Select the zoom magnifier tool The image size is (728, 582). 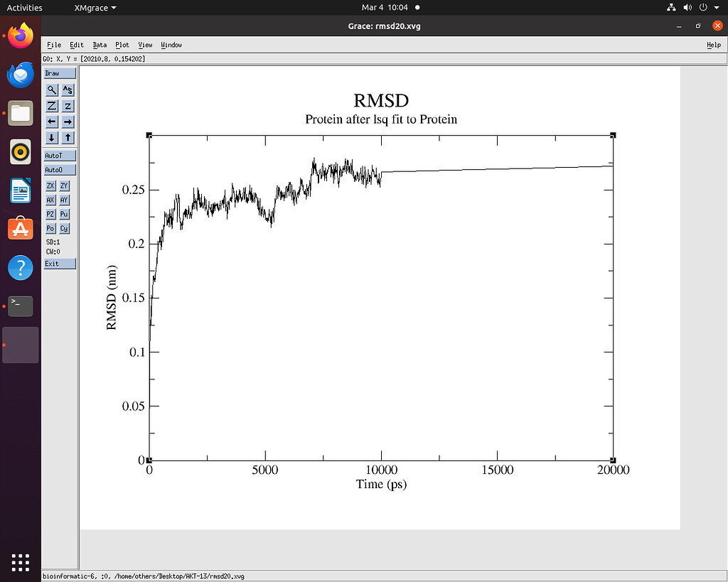(x=50, y=90)
